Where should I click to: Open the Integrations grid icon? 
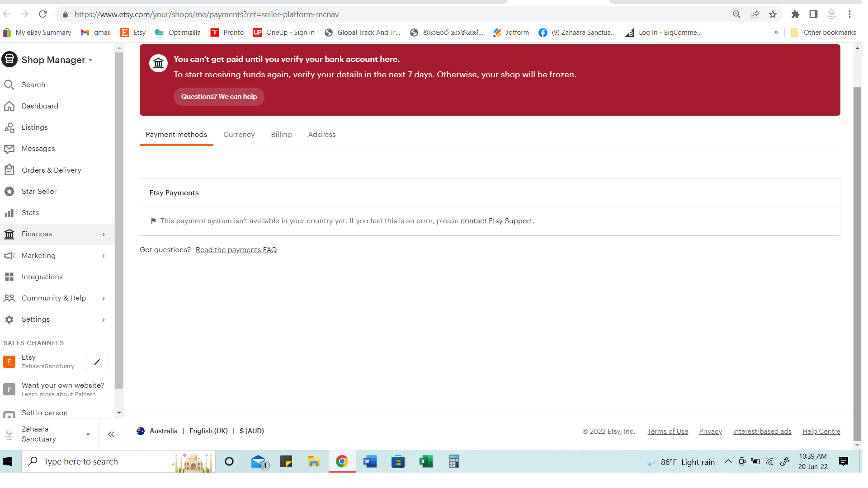9,277
